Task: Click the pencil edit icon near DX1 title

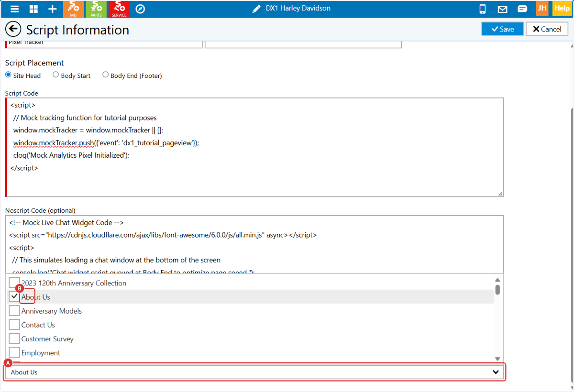Action: tap(257, 9)
